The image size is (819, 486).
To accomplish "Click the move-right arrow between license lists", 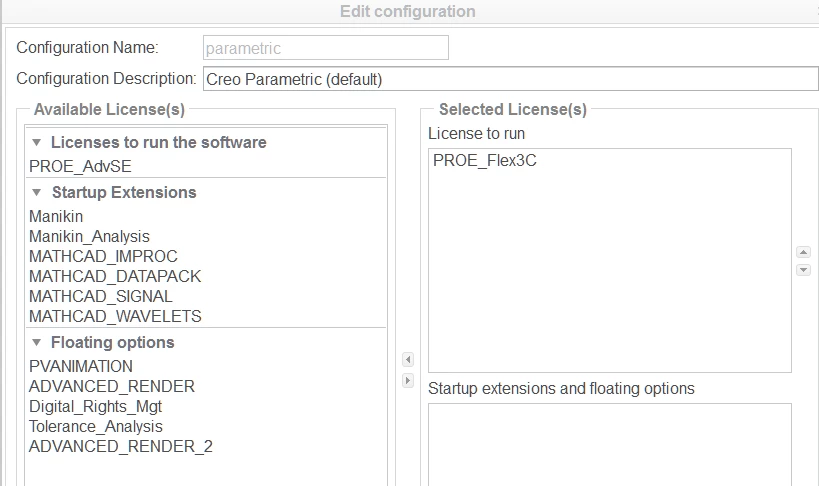I will [x=408, y=380].
